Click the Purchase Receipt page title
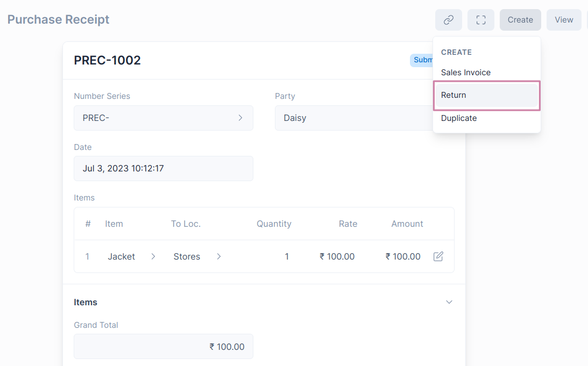 pyautogui.click(x=58, y=19)
